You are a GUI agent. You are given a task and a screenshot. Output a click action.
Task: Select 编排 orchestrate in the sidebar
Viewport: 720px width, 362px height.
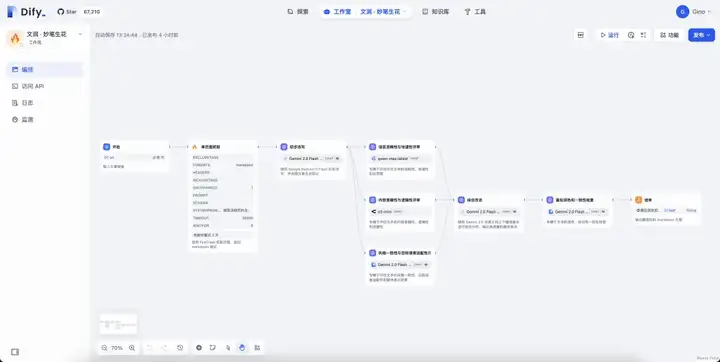[x=45, y=69]
